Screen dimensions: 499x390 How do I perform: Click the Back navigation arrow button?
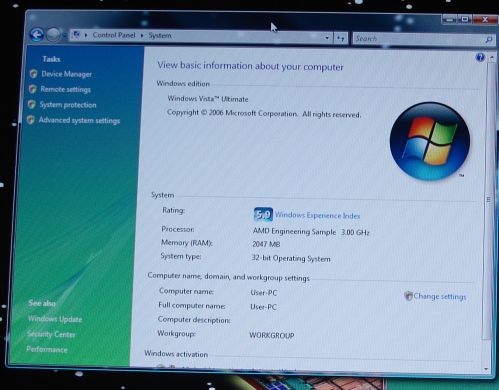pos(37,34)
